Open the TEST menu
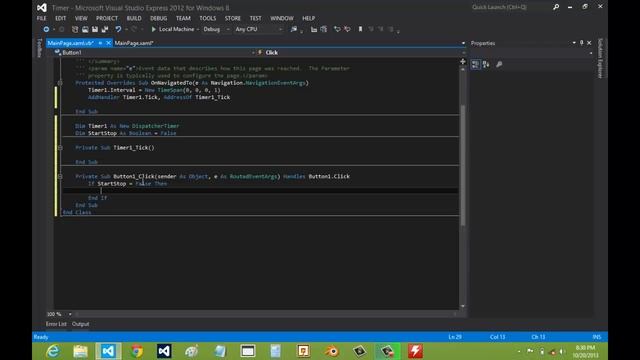The height and width of the screenshot is (360, 640). tap(255, 18)
